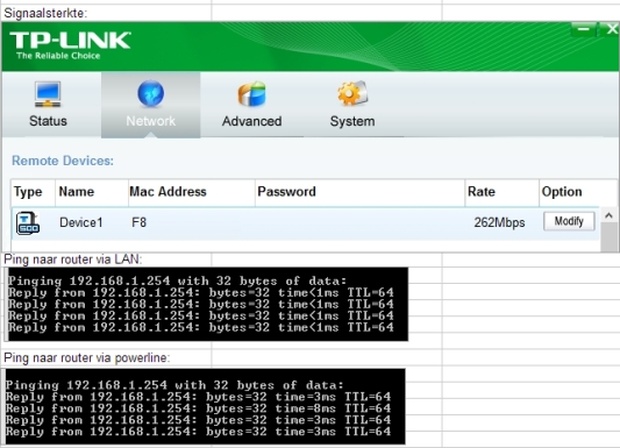
Task: Click the LAN ping 'Pinging 192.168.1.254' line
Action: point(177,281)
